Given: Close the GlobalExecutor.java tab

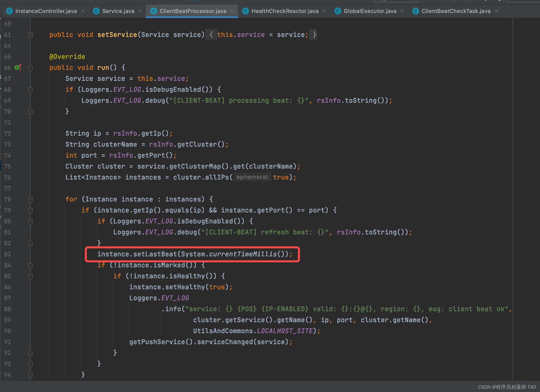Looking at the screenshot, I should pyautogui.click(x=402, y=11).
